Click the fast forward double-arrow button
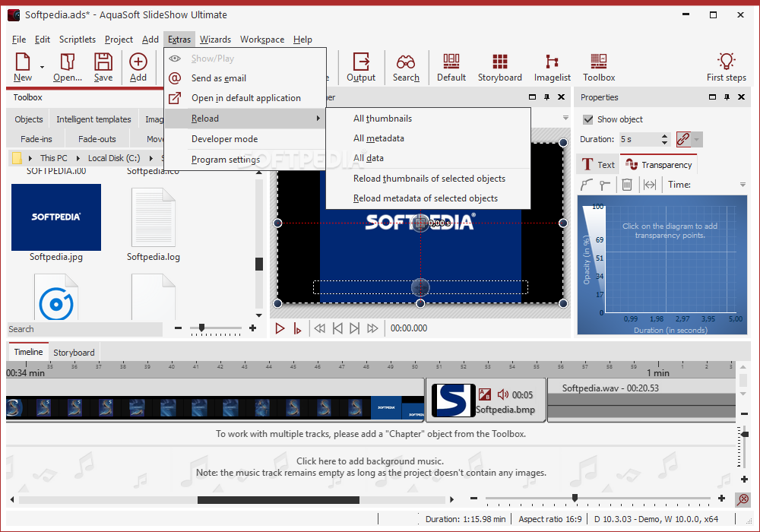The width and height of the screenshot is (760, 532). pyautogui.click(x=372, y=328)
